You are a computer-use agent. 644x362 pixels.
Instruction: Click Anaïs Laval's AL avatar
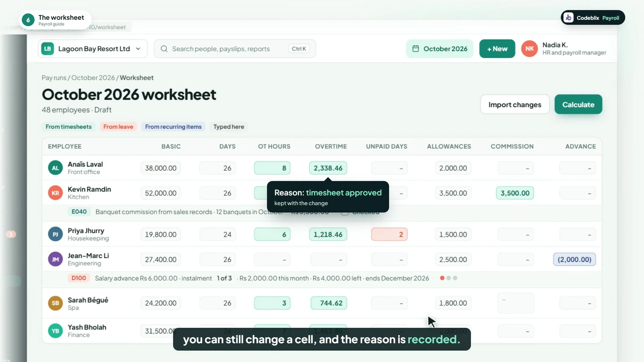point(55,168)
